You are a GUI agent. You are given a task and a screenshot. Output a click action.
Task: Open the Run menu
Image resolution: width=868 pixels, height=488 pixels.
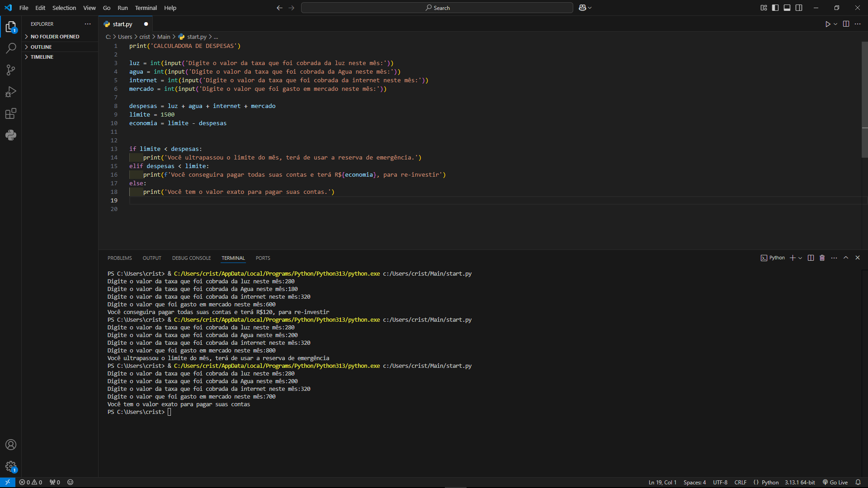tap(123, 8)
